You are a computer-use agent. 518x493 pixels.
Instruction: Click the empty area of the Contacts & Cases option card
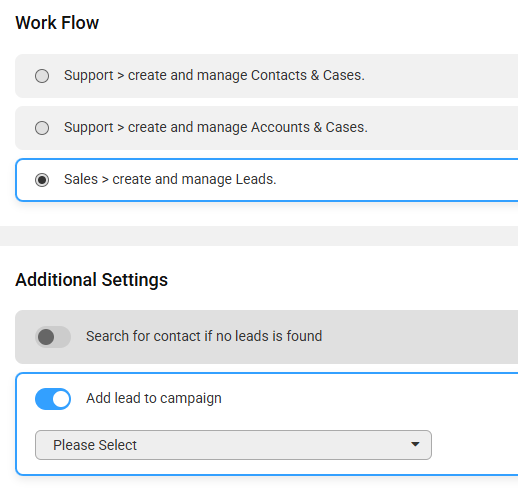point(440,76)
